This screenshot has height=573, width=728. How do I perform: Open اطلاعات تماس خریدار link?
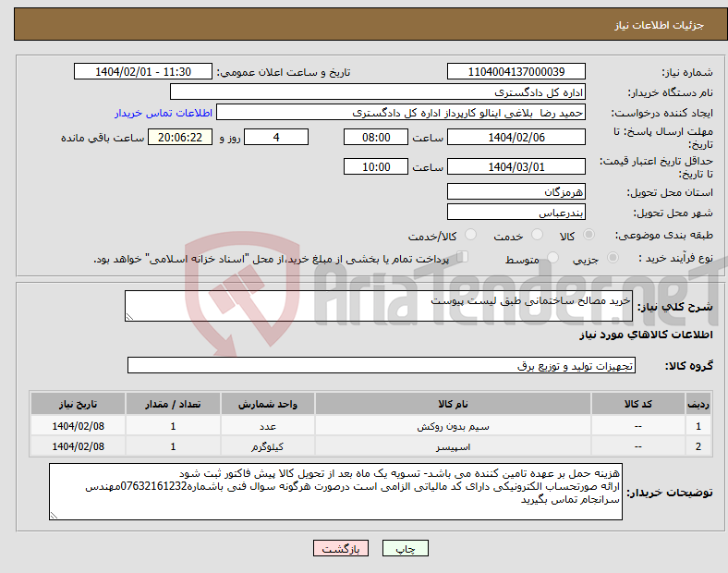[164, 113]
